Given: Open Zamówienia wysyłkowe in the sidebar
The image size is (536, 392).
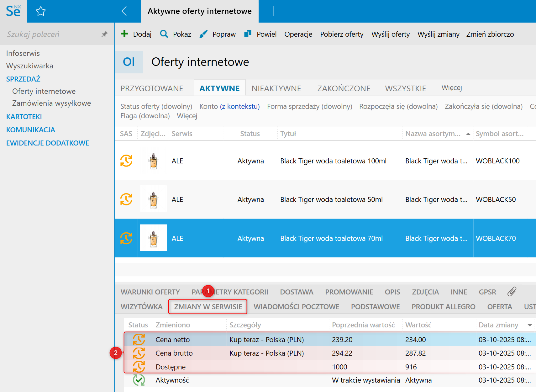Looking at the screenshot, I should tap(52, 103).
